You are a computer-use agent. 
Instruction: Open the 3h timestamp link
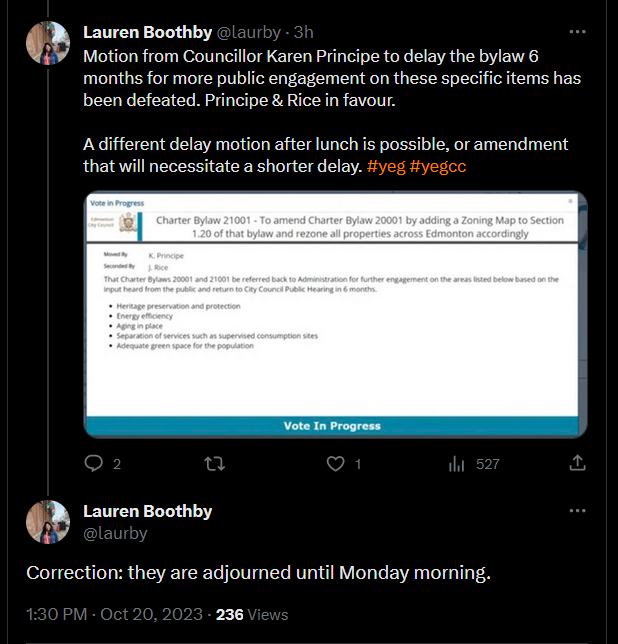[303, 32]
